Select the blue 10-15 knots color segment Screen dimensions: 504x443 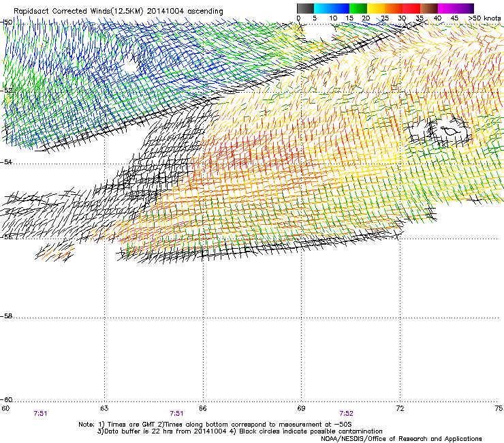pyautogui.click(x=341, y=8)
